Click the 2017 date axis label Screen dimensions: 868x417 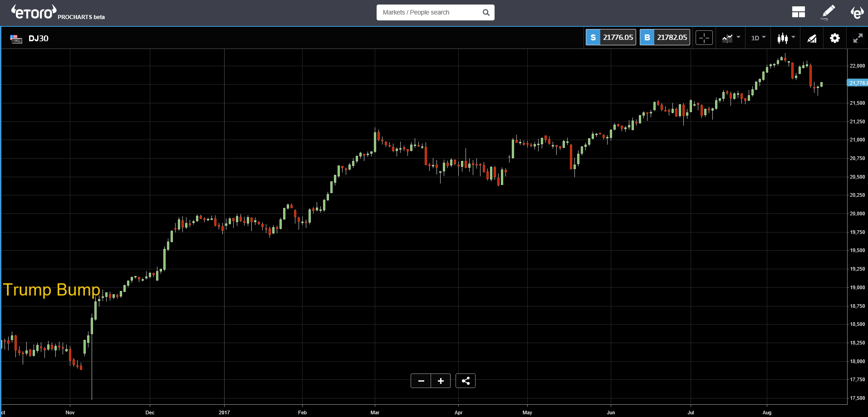(224, 412)
